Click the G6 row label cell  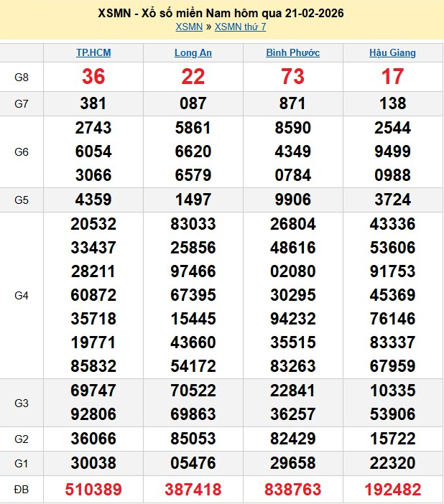click(22, 151)
